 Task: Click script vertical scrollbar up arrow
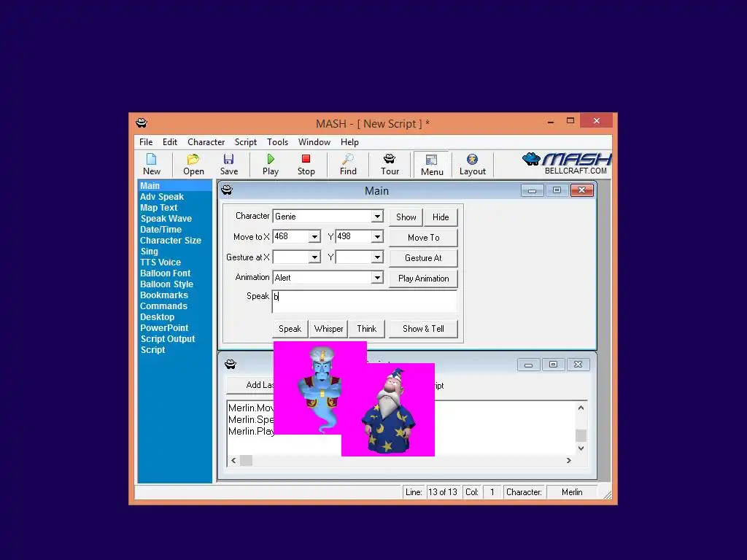[x=581, y=408]
